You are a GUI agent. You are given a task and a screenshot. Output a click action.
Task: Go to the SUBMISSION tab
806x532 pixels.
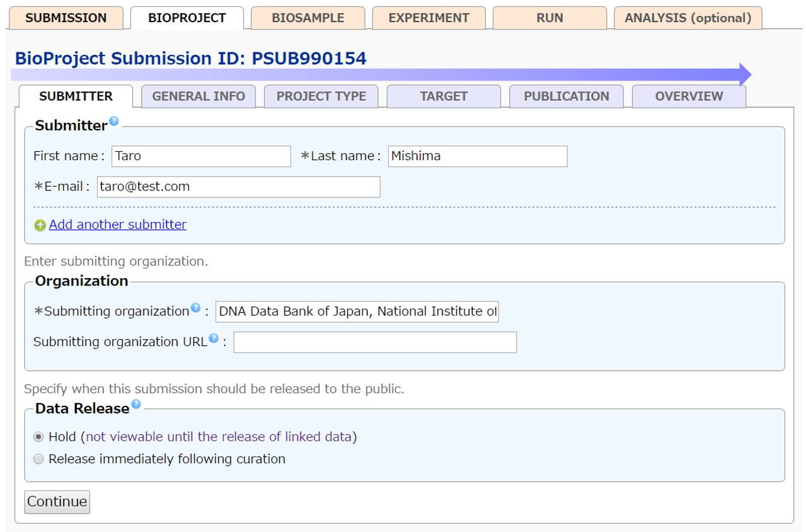(x=66, y=18)
